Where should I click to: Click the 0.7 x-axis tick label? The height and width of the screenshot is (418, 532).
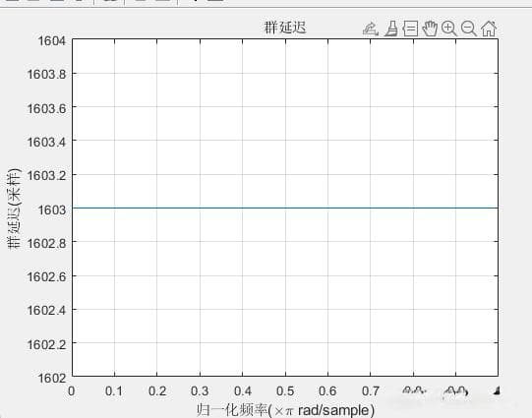click(371, 390)
